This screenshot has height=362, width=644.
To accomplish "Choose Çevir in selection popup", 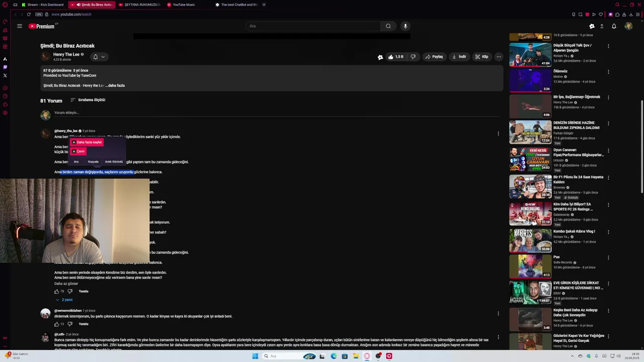I will [x=78, y=151].
